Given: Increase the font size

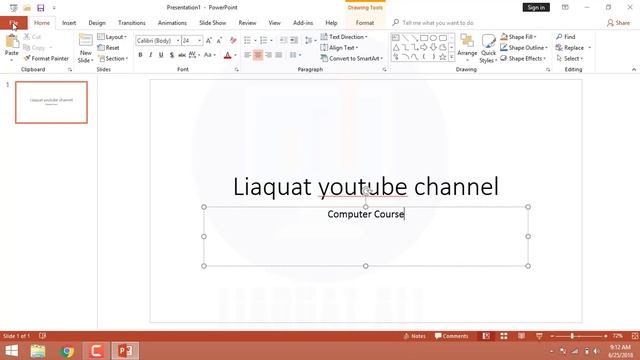Looking at the screenshot, I should click(209, 40).
